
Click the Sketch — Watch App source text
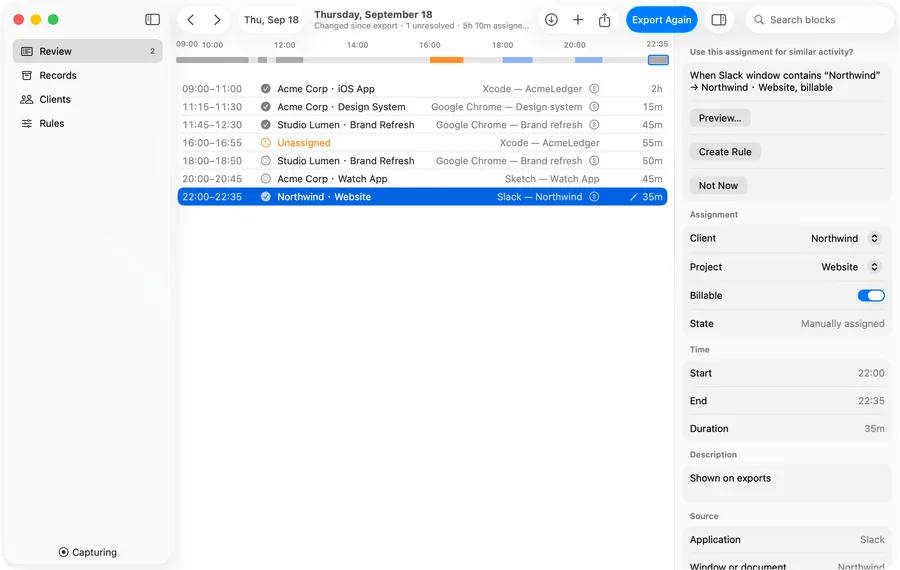[x=552, y=179]
